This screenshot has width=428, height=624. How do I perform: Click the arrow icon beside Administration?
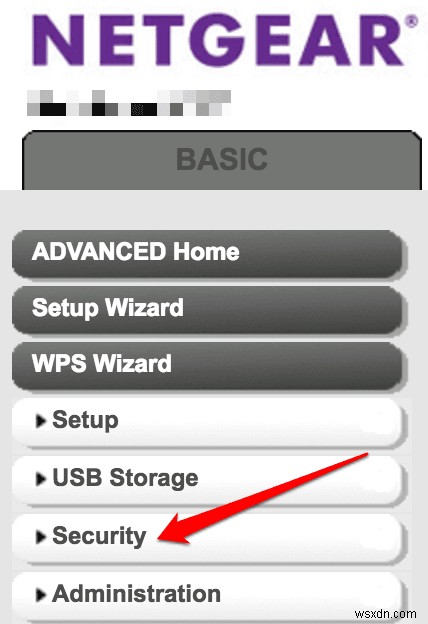coord(40,595)
